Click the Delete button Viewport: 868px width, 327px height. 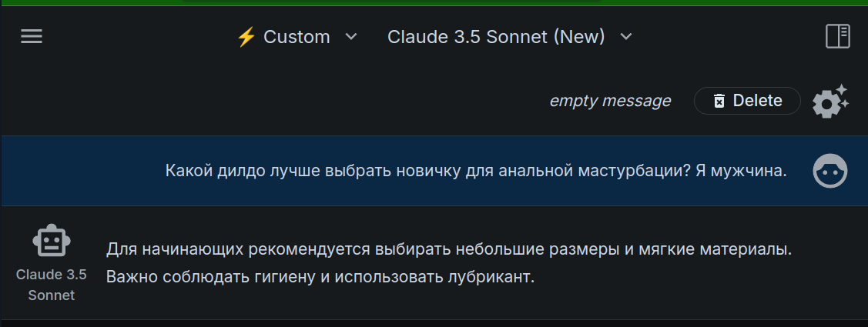[747, 101]
